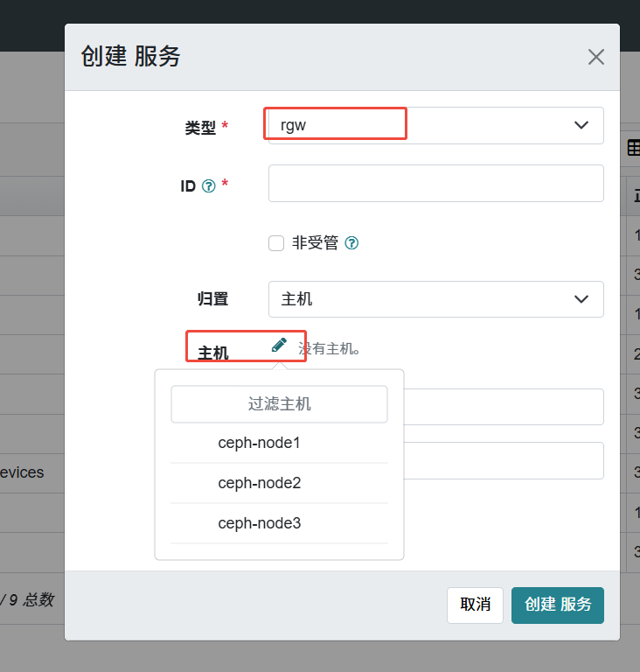Screen dimensions: 640x672
Task: Click the table grid icon behind dialog
Action: coord(634,148)
